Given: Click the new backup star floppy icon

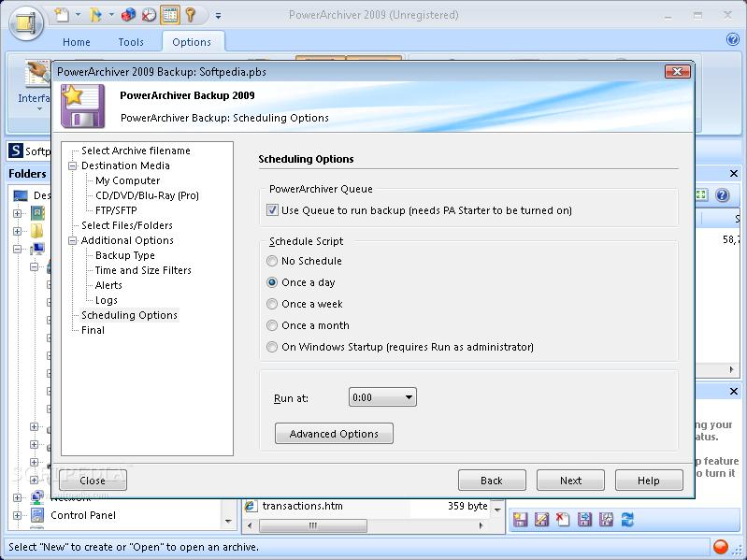Looking at the screenshot, I should [x=520, y=519].
